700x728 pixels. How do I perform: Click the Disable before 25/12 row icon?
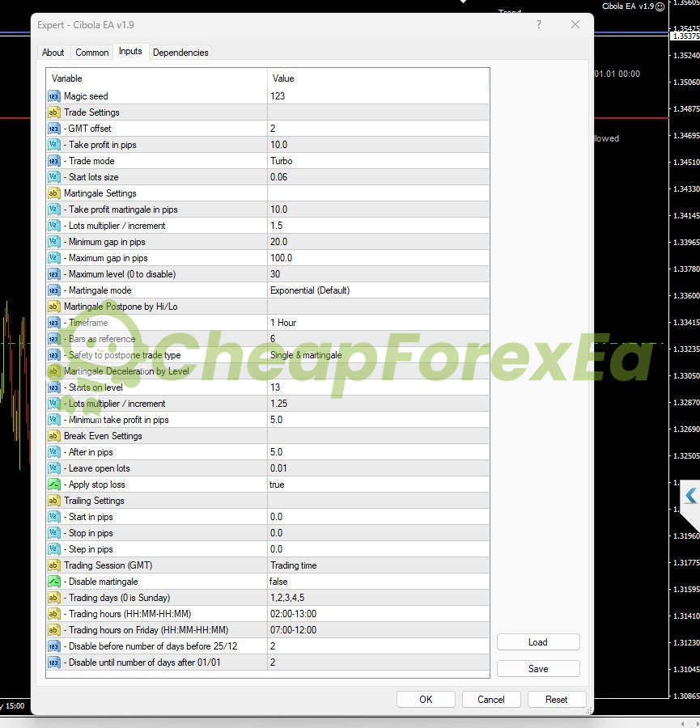coord(54,646)
